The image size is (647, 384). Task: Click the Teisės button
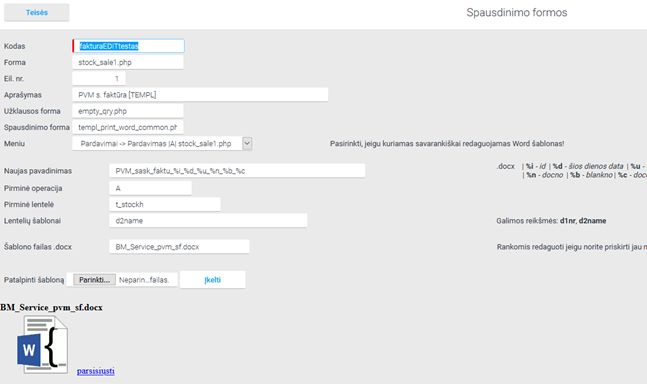point(37,12)
